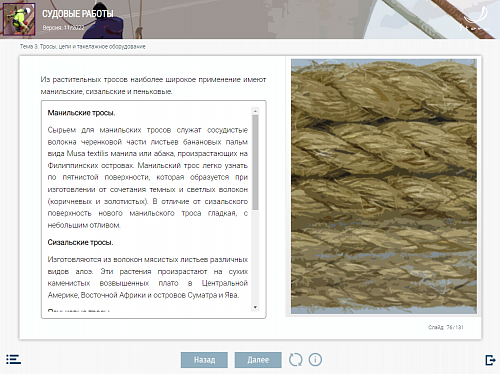
Task: Advance with the Далее button
Action: pyautogui.click(x=258, y=360)
